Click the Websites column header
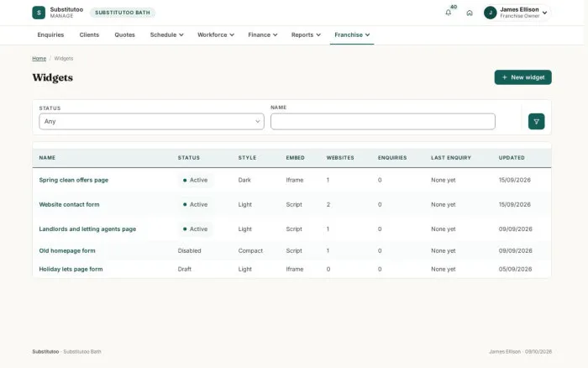The image size is (588, 368). pos(340,158)
